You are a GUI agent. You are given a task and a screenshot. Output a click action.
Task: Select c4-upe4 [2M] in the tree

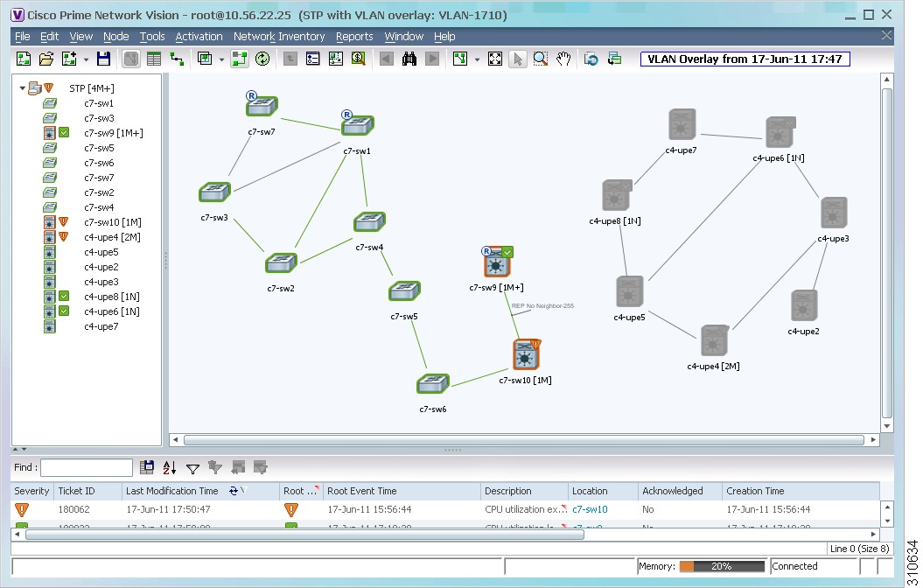coord(112,237)
